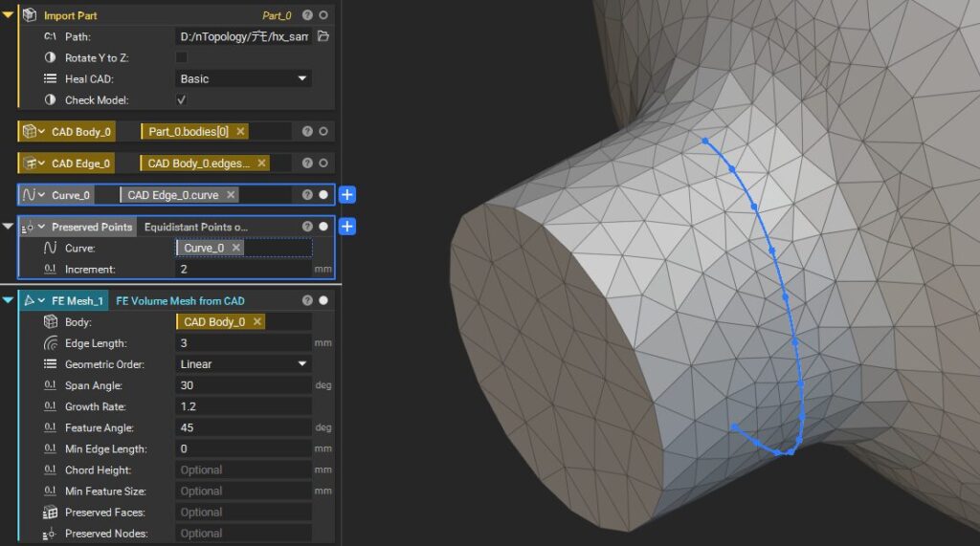Click the Edge Length input field
The height and width of the screenshot is (546, 980).
click(x=243, y=343)
